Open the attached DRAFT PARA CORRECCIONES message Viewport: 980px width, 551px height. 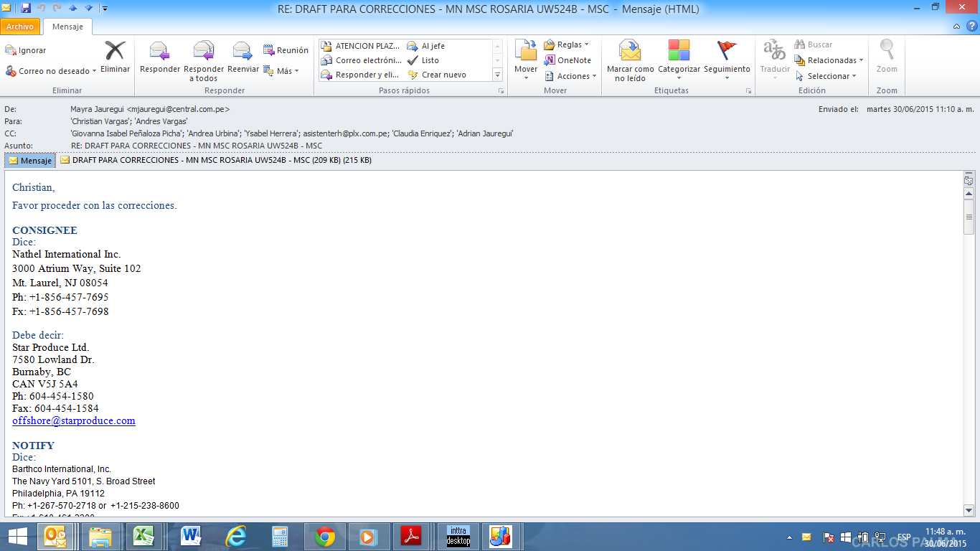pos(215,160)
